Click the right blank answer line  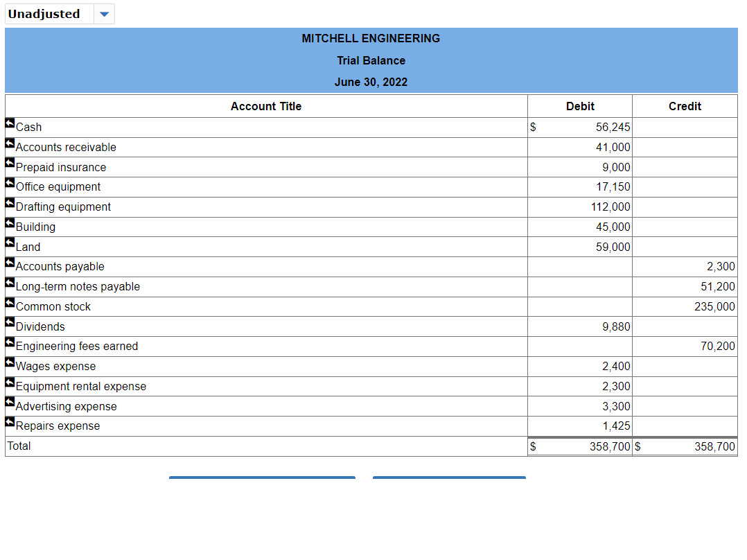coord(449,477)
